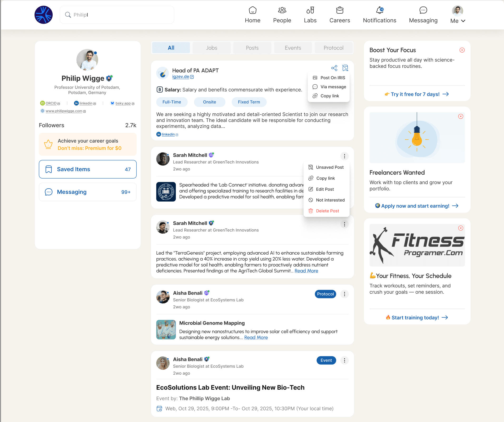The width and height of the screenshot is (504, 422).
Task: Click the People icon in navbar
Action: (282, 10)
